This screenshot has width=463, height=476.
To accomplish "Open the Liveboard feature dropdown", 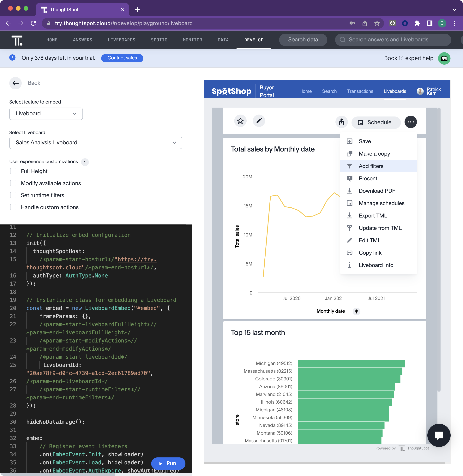I will (x=46, y=114).
